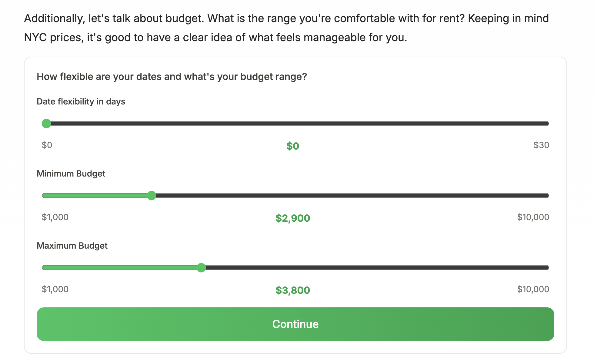
Task: Click the 'Date flexibility in days' heading
Action: click(x=81, y=102)
